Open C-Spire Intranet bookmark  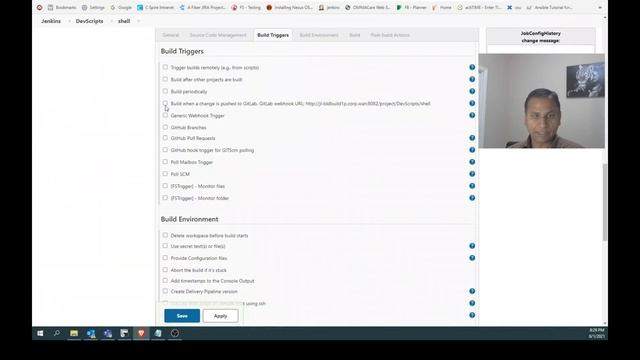156,7
